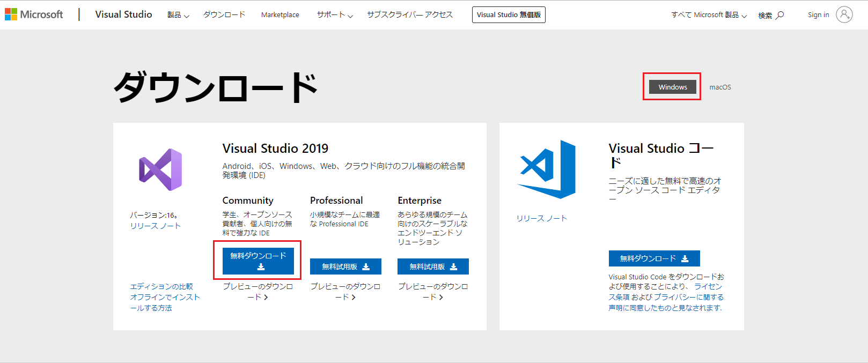Open オフラインでインストールする方法 link
This screenshot has height=363, width=868.
[165, 302]
